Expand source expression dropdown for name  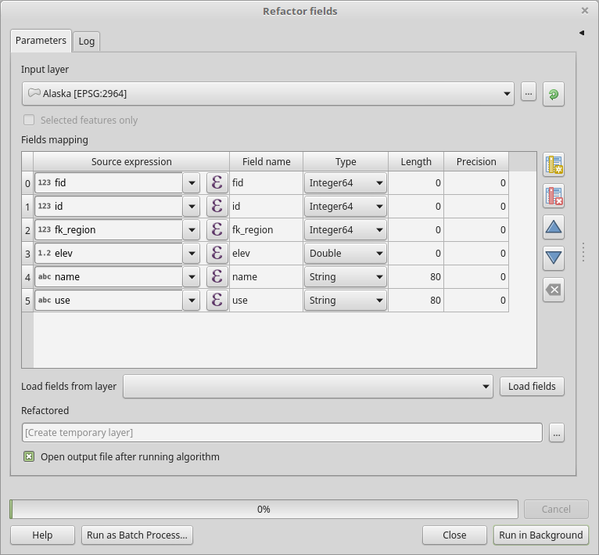coord(191,277)
